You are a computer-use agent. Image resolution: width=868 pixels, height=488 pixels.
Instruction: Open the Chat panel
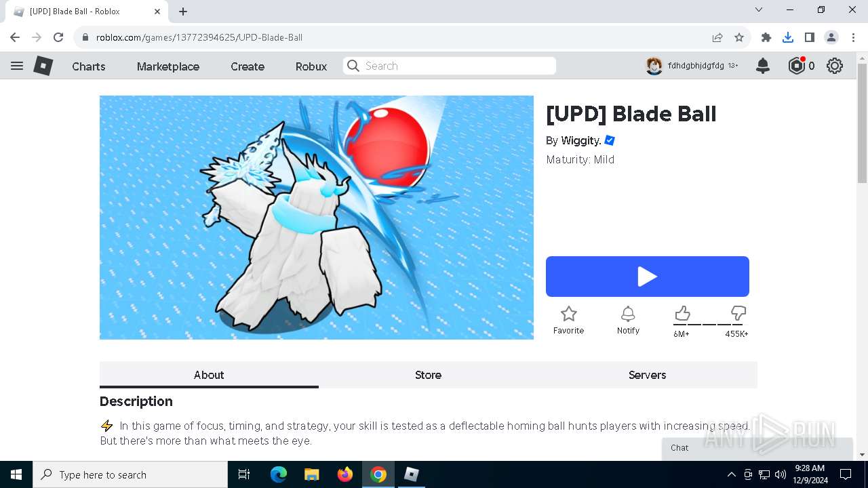[757, 449]
